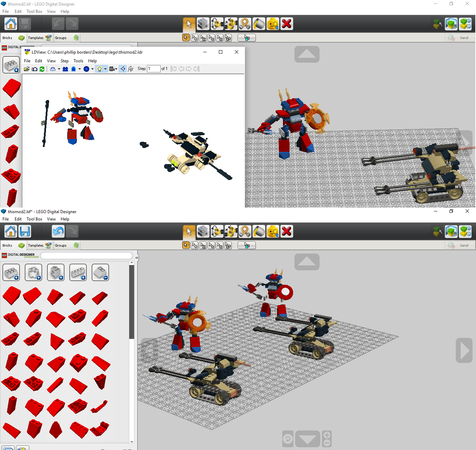Save model in bottom LEGO Designer window
The width and height of the screenshot is (476, 450).
[x=25, y=231]
